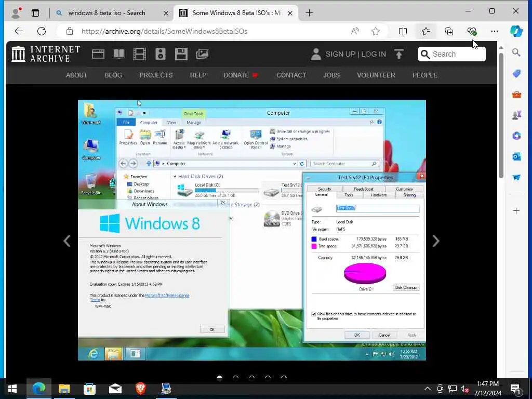The height and width of the screenshot is (399, 532).
Task: Click the LOG IN link
Action: coord(374,54)
